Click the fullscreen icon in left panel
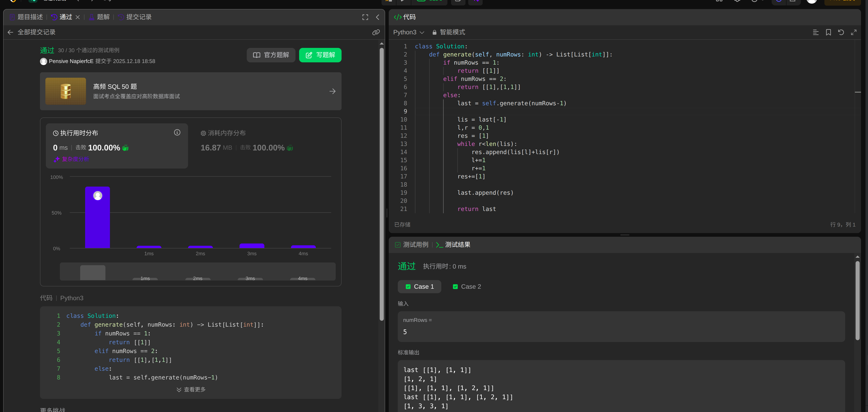 [365, 17]
